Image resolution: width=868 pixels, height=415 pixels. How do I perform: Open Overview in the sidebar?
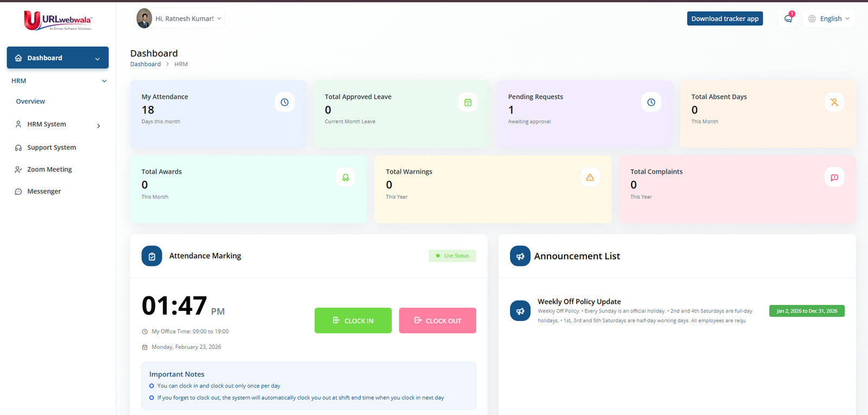[x=30, y=101]
